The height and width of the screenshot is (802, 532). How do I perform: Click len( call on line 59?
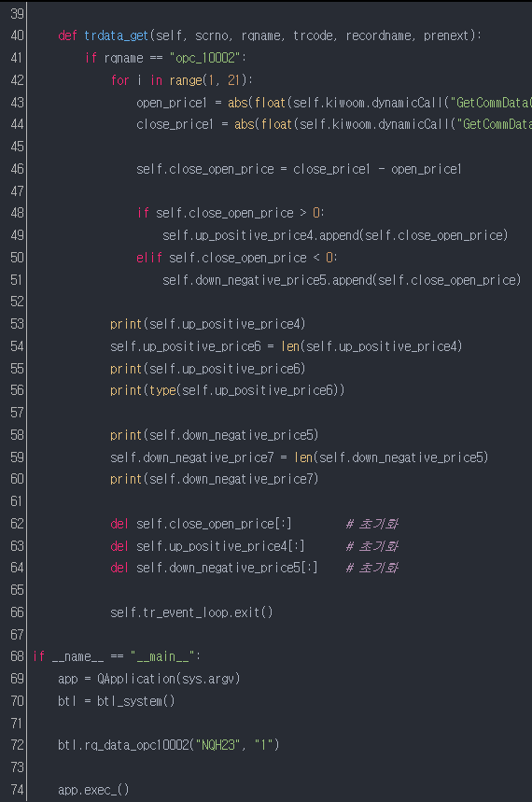coord(305,457)
